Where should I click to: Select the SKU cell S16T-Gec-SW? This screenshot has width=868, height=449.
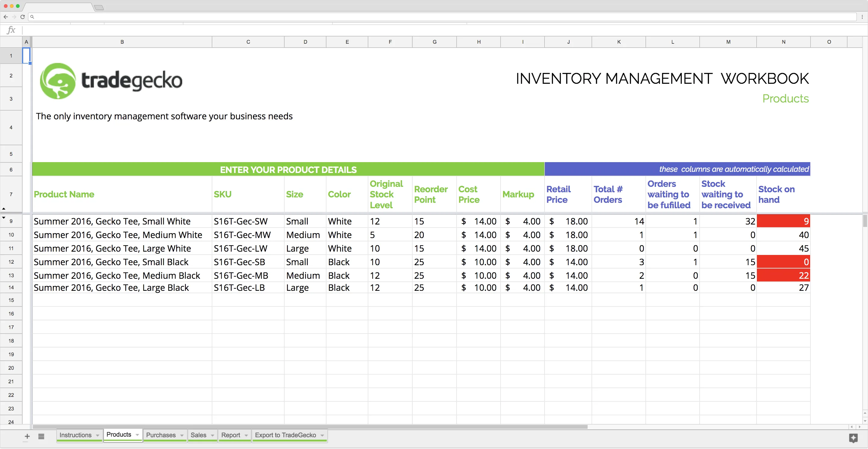[x=248, y=221]
